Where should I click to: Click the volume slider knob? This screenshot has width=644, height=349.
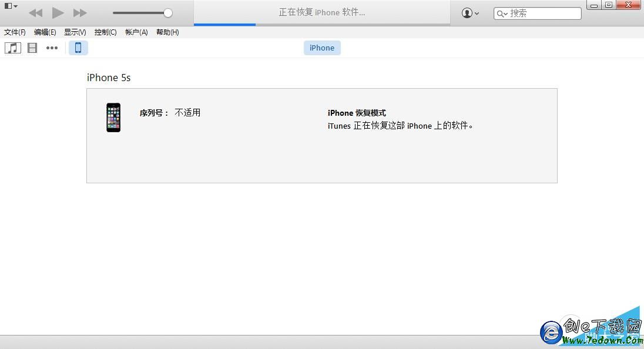click(x=167, y=13)
